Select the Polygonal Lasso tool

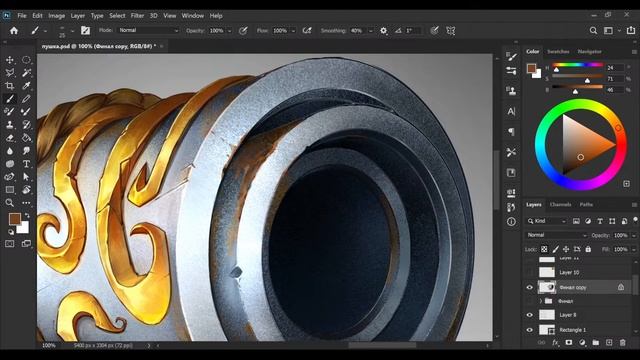[10, 73]
